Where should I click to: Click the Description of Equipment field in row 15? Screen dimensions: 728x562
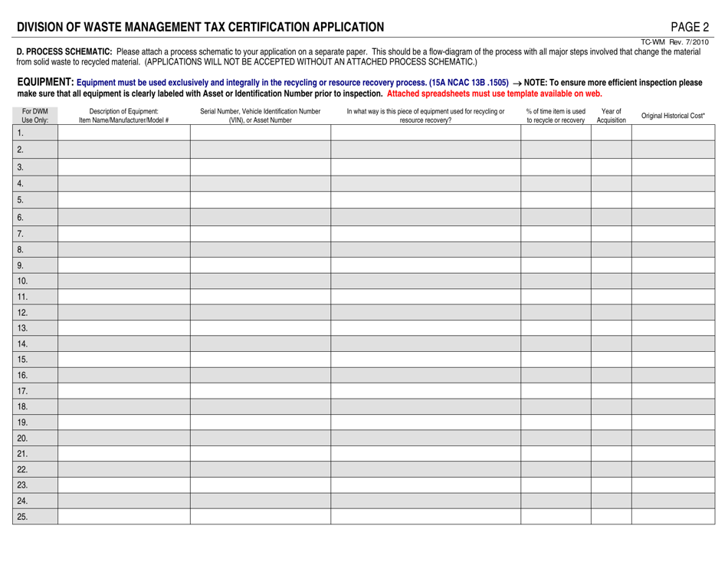click(x=124, y=360)
